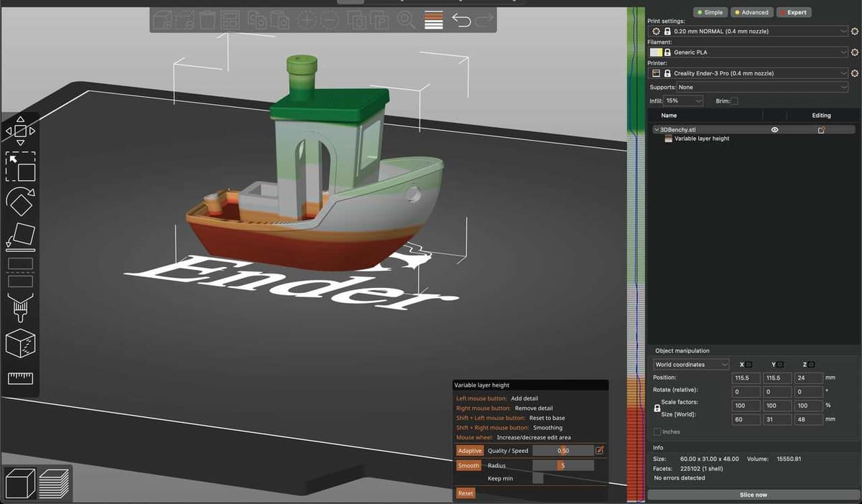Click the Add object toolbar icon
The height and width of the screenshot is (504, 862).
tap(161, 19)
